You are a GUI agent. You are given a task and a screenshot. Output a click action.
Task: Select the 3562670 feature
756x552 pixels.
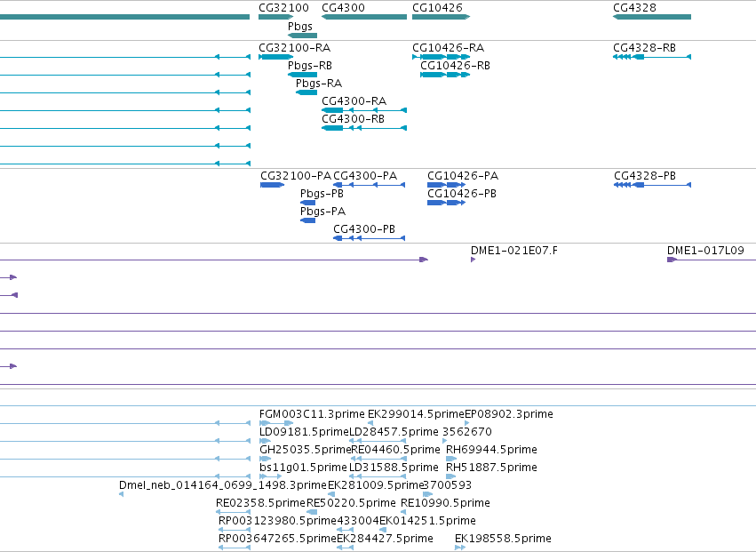pos(444,441)
